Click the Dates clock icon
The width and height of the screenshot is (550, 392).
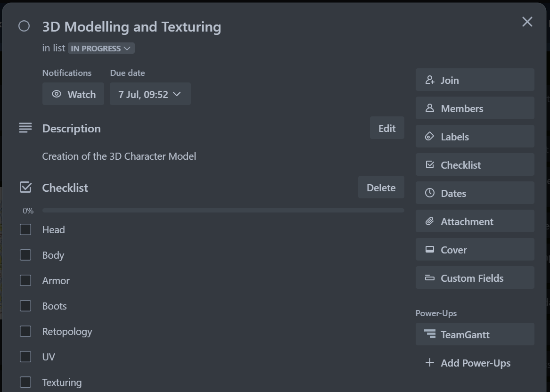(x=430, y=193)
